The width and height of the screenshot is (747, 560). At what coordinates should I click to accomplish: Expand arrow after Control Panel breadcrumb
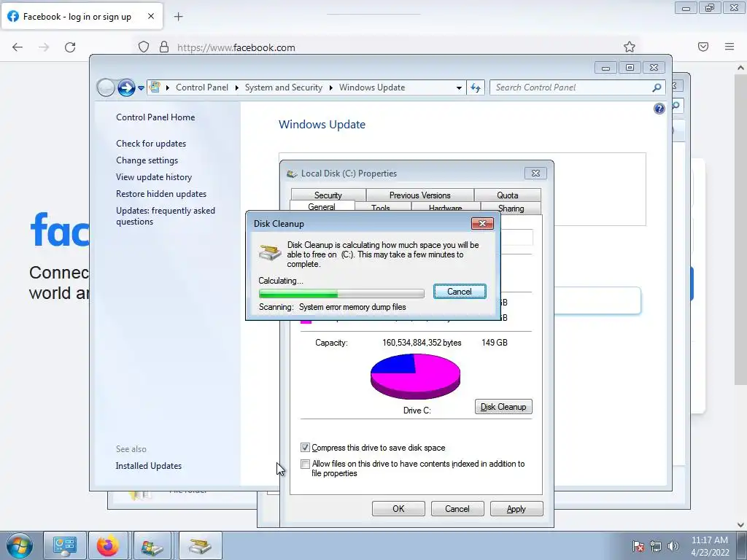coord(237,88)
